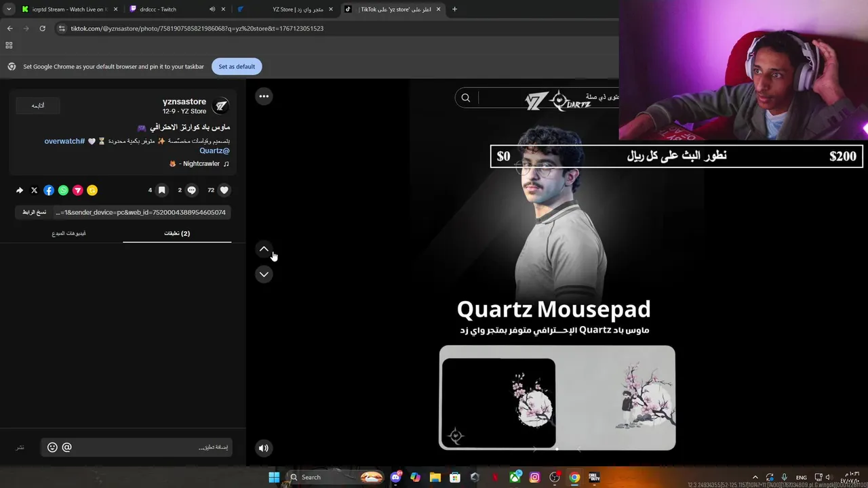The image size is (868, 488).
Task: Switch to Google Chrome in the taskbar
Action: tap(574, 477)
